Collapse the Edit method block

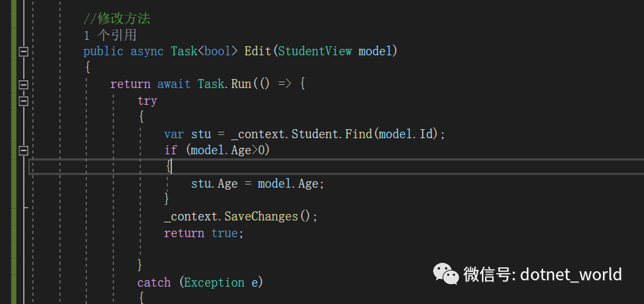24,51
